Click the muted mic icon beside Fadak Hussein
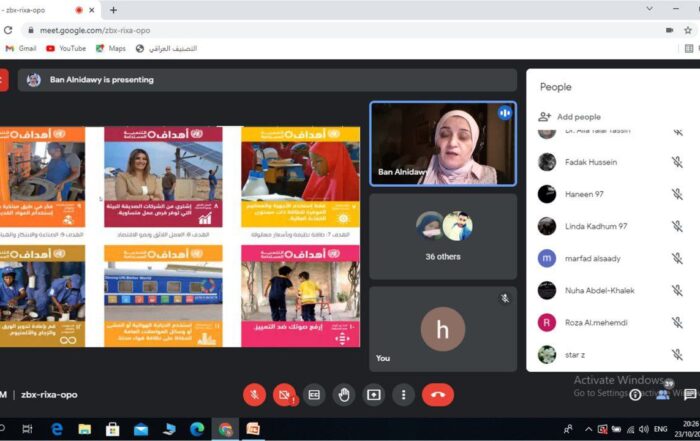This screenshot has width=700, height=441. (x=677, y=162)
